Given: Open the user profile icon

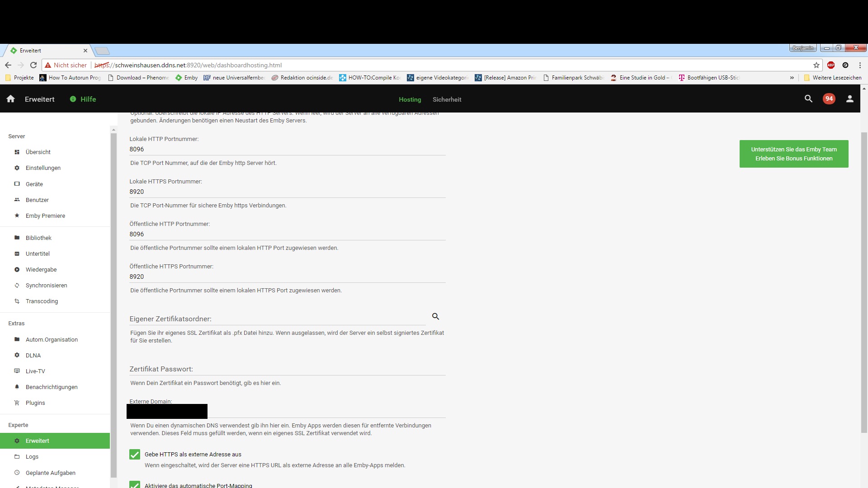Looking at the screenshot, I should coord(850,99).
